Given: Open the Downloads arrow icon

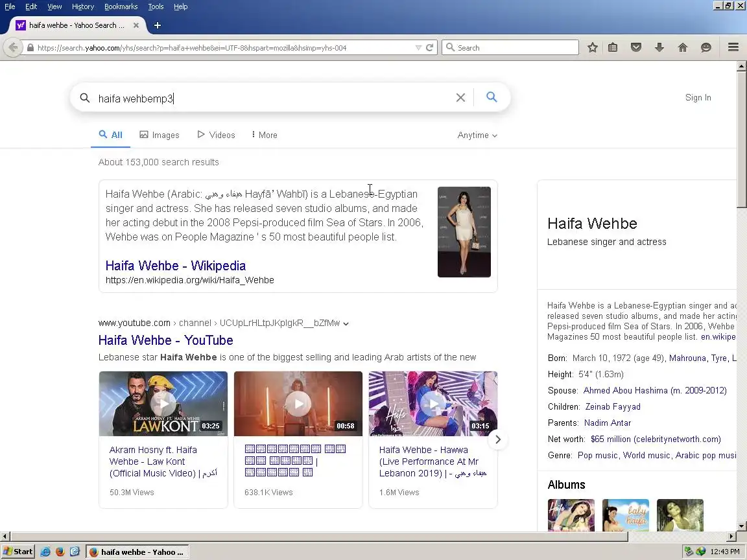Looking at the screenshot, I should tap(659, 47).
